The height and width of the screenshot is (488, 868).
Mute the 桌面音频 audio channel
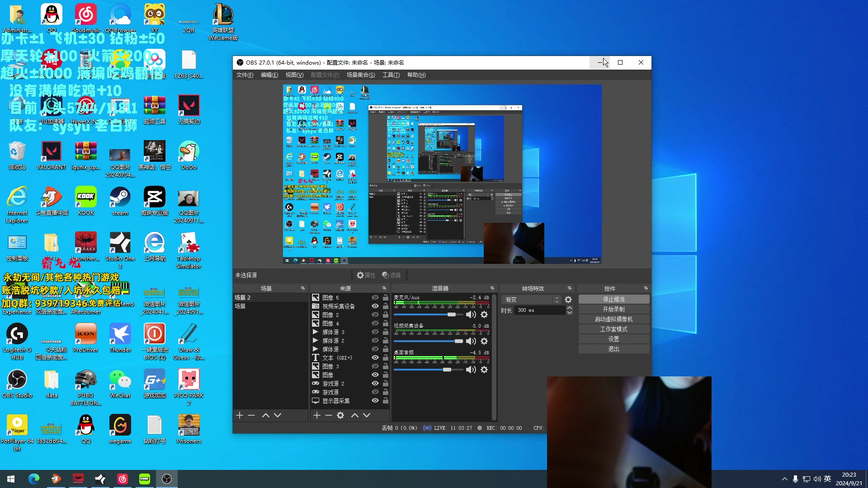(x=471, y=370)
